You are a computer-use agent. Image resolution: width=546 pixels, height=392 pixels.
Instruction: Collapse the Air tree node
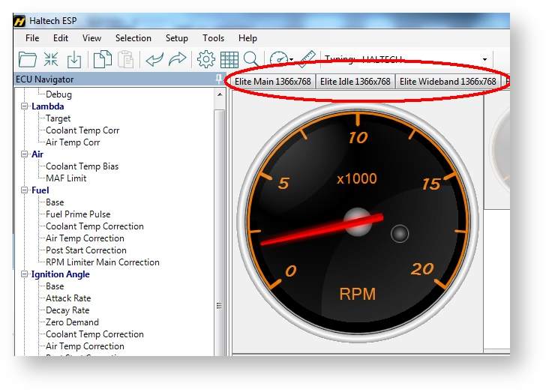pyautogui.click(x=24, y=154)
